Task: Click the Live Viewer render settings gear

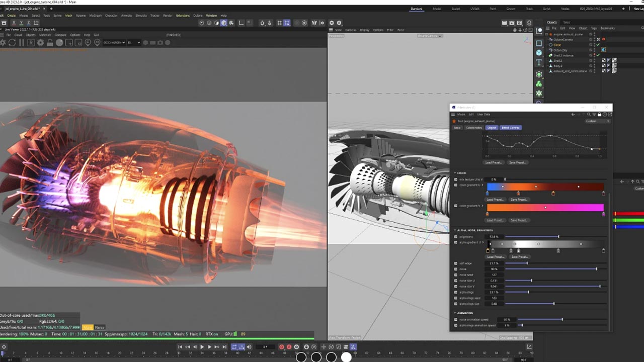Action: point(41,43)
